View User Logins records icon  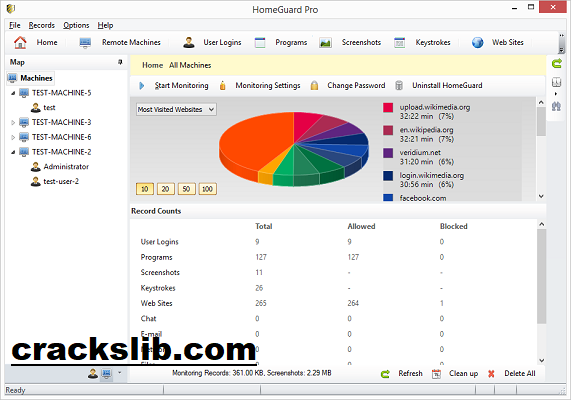[189, 43]
